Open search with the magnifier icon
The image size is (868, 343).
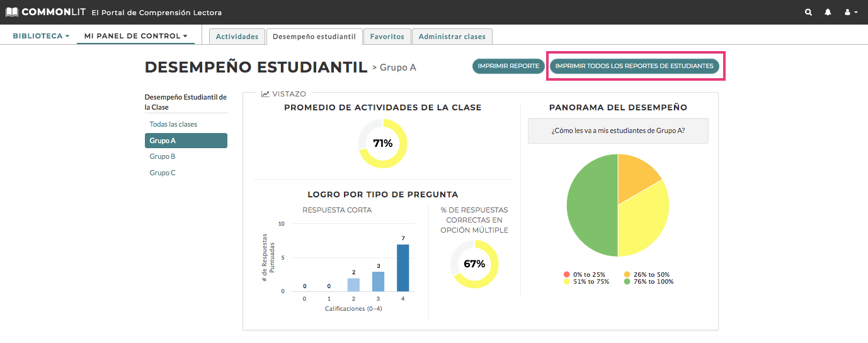click(x=808, y=12)
